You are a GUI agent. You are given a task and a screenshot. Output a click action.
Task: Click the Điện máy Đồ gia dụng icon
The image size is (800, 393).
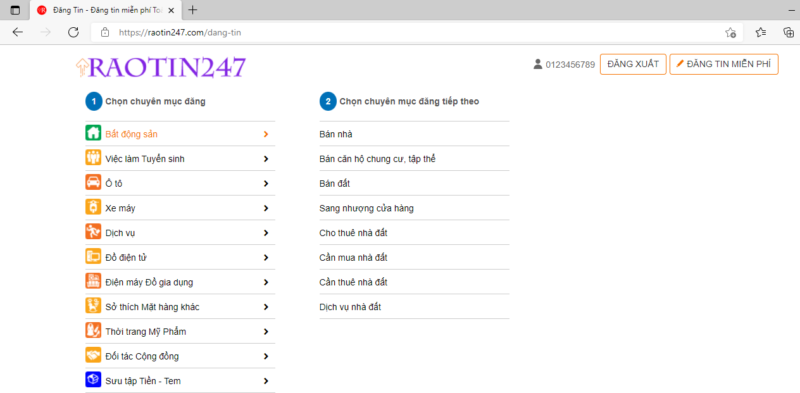[x=93, y=282]
